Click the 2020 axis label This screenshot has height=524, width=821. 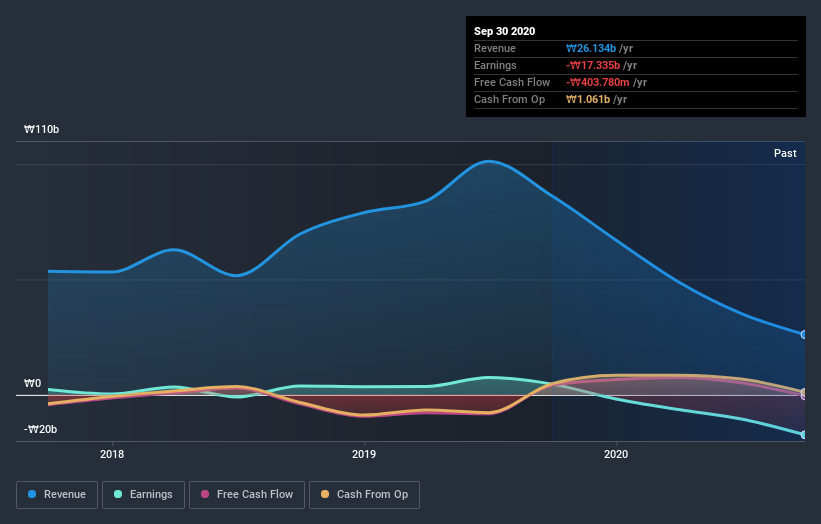[x=616, y=454]
